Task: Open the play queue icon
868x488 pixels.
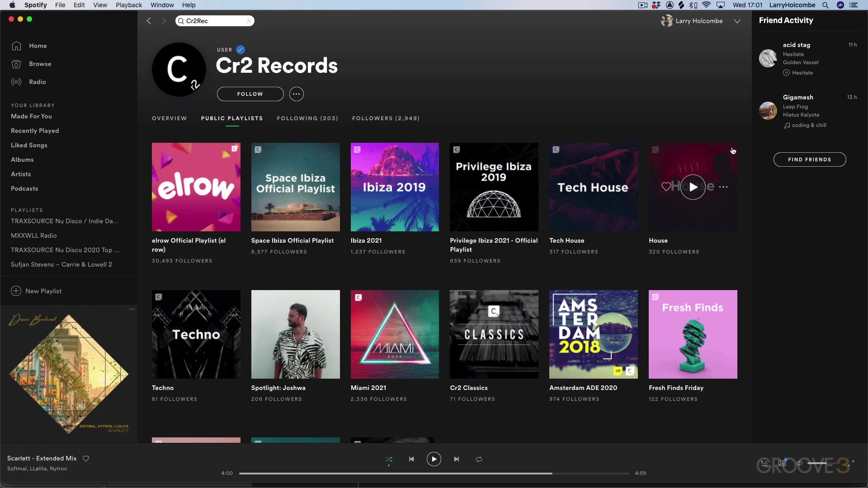Action: (x=764, y=463)
